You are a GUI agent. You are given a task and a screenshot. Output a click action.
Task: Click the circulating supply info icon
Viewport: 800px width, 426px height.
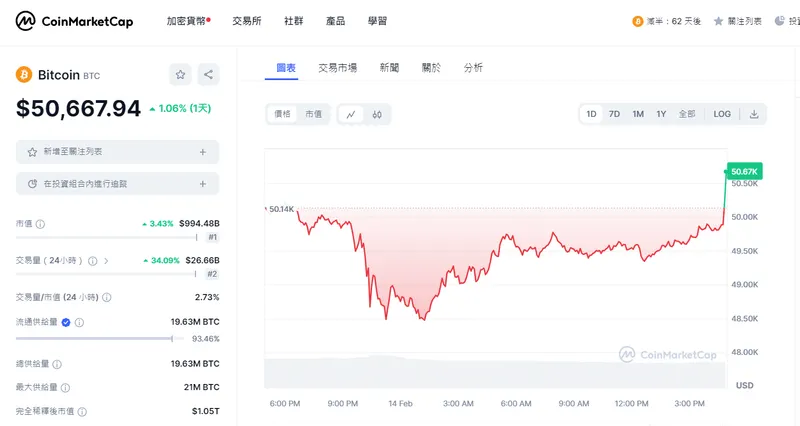tap(79, 322)
